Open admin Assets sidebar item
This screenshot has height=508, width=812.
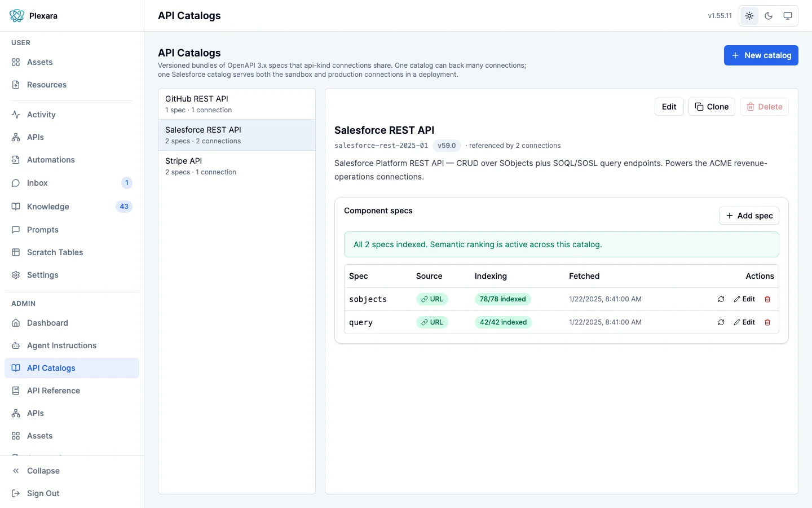pos(72,436)
